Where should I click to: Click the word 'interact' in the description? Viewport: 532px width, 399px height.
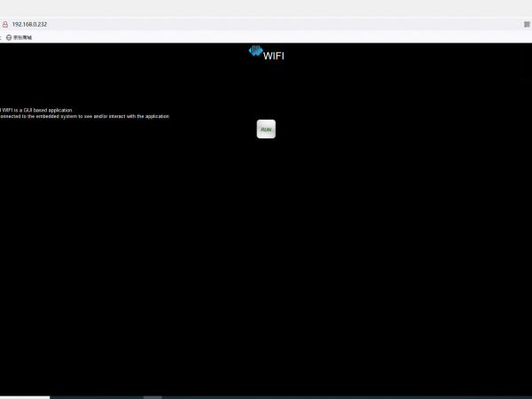click(x=120, y=116)
